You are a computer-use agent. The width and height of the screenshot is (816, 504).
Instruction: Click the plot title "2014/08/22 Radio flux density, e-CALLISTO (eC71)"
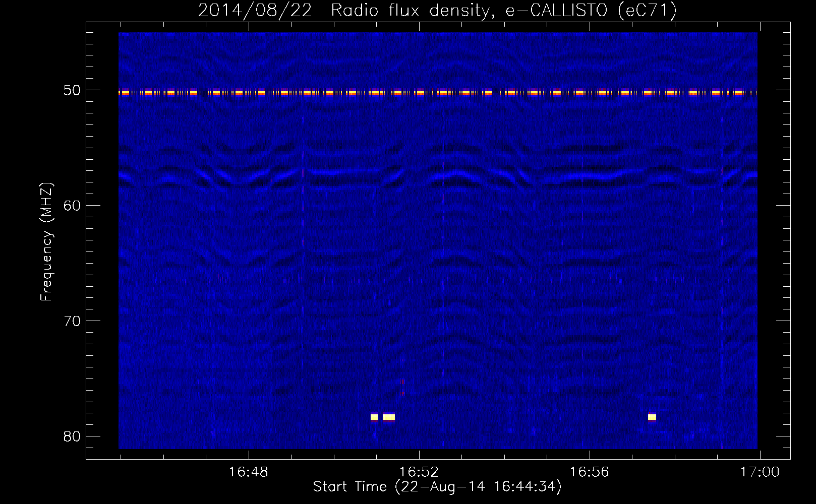click(x=437, y=10)
